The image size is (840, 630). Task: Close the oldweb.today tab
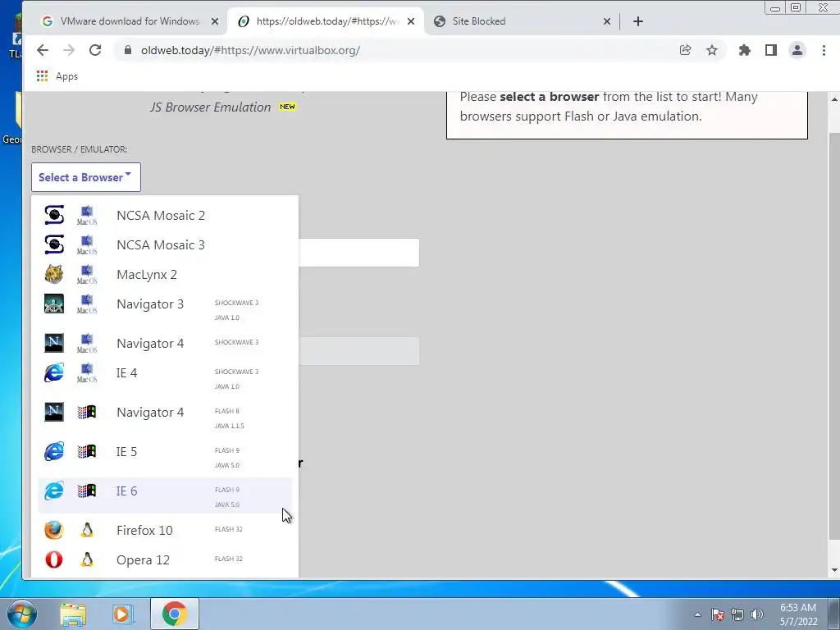(411, 21)
